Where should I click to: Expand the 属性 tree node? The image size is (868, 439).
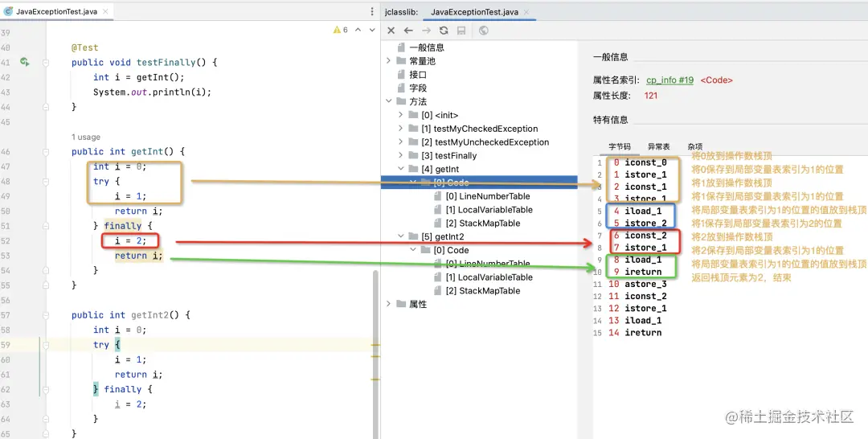click(389, 304)
